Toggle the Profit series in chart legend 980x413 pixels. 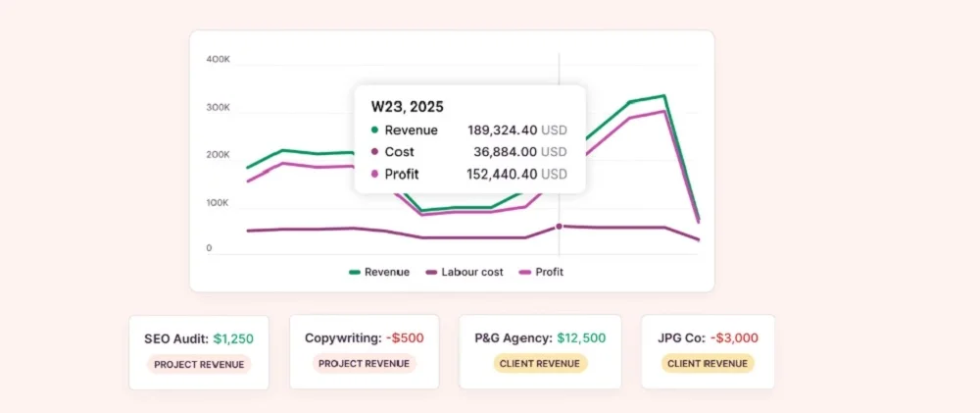point(541,272)
